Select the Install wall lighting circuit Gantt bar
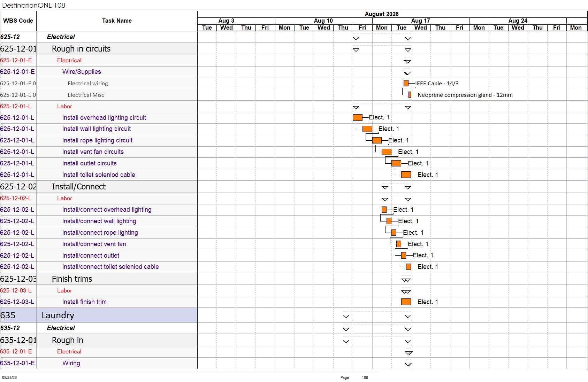Viewport: 588px width, 382px height. [367, 129]
